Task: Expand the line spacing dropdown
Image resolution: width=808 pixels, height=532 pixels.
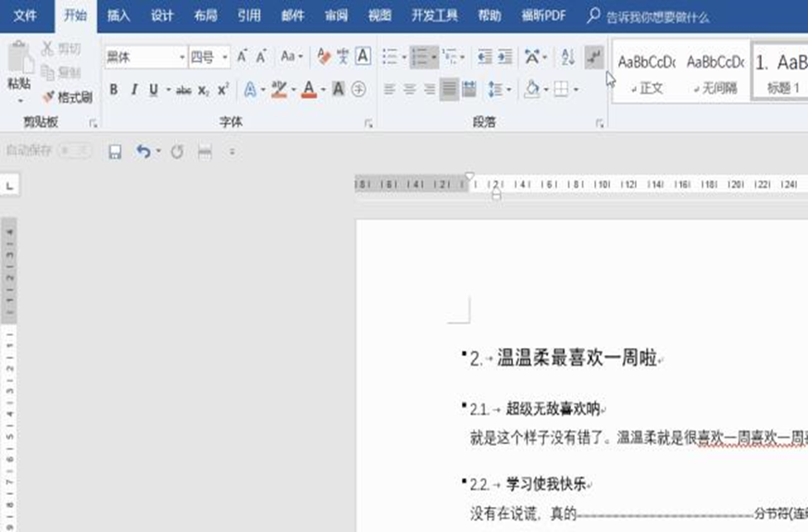Action: pyautogui.click(x=508, y=90)
